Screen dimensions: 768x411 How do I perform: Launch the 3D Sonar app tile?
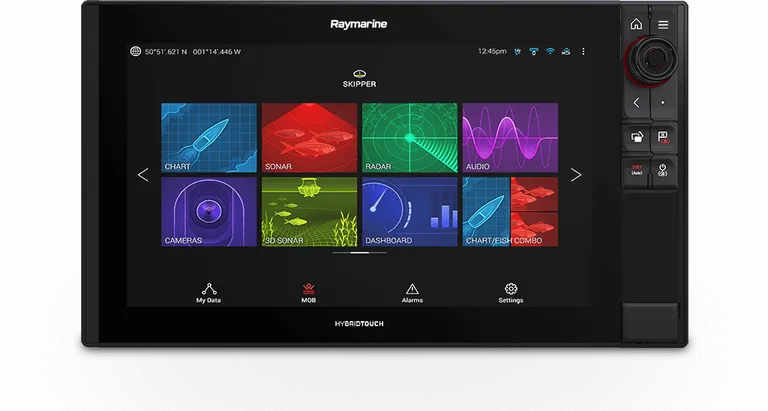coord(309,211)
